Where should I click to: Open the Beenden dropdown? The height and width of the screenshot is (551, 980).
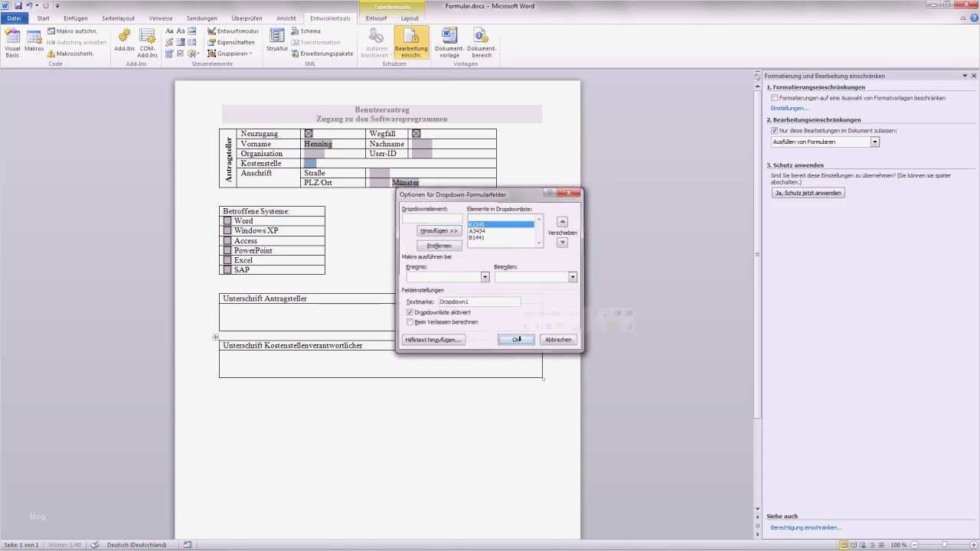coord(572,277)
